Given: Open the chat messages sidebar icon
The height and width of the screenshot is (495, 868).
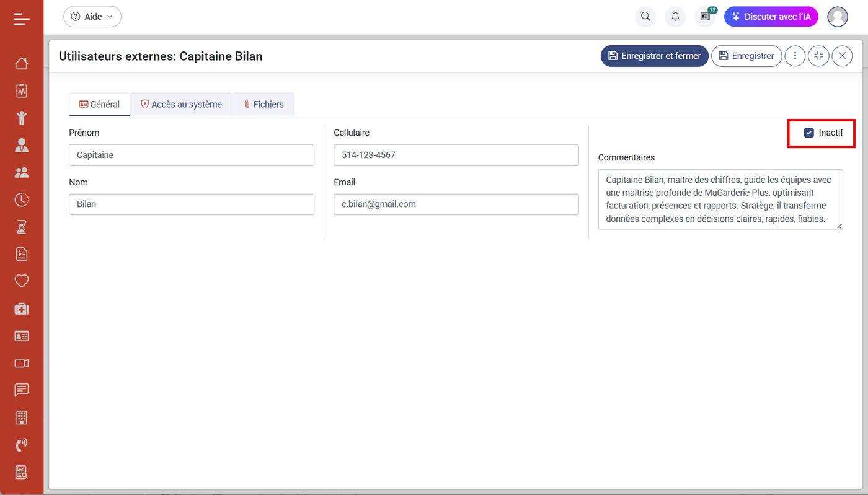Looking at the screenshot, I should point(22,390).
